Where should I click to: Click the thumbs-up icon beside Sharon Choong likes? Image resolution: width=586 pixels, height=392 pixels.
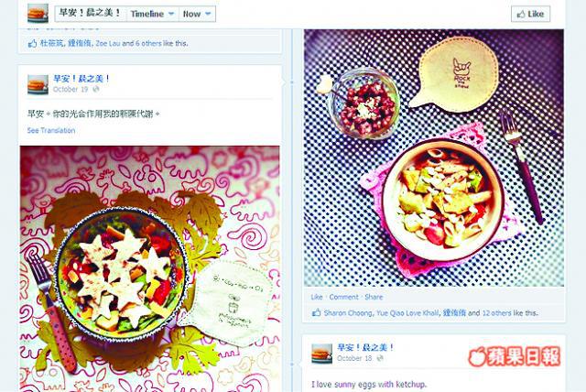316,313
